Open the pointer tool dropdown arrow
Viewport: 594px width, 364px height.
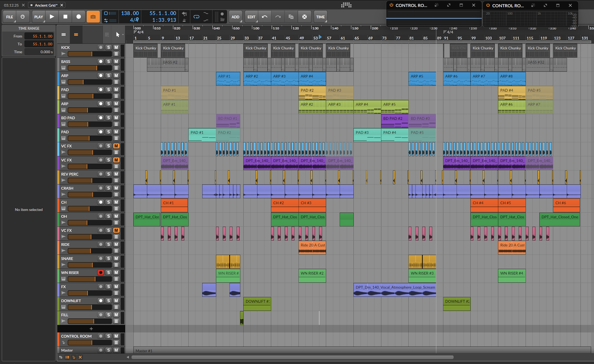click(123, 35)
